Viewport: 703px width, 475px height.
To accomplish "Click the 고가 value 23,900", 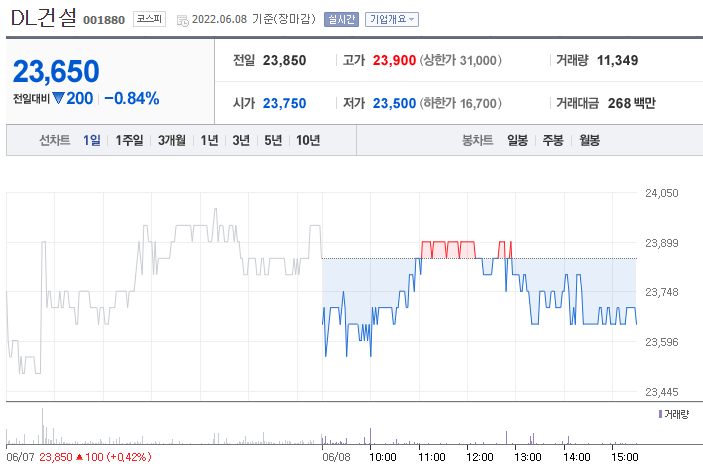I will pyautogui.click(x=394, y=61).
